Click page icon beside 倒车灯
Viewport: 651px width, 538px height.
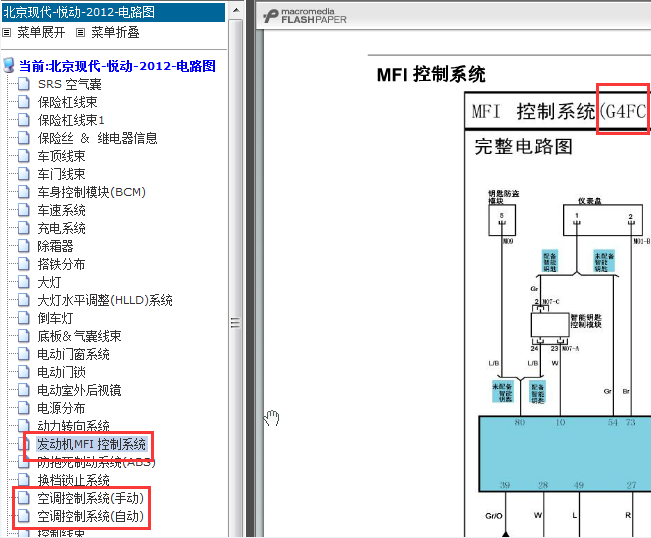pos(24,318)
